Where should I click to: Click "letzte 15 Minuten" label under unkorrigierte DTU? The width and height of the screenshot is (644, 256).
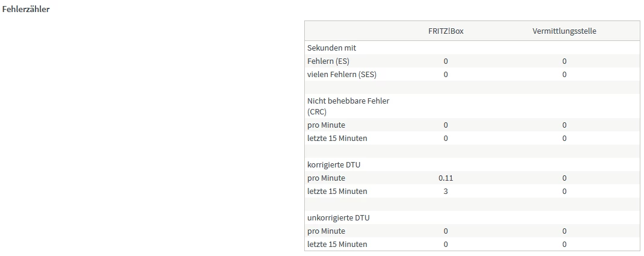click(x=337, y=245)
